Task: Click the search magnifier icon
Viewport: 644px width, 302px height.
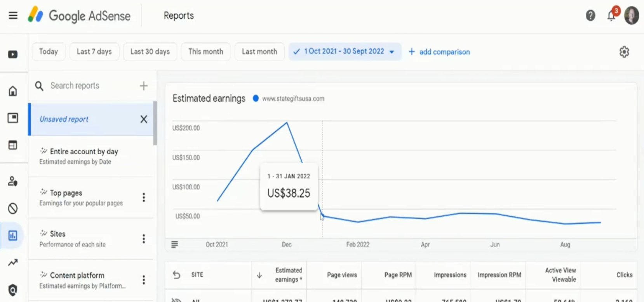Action: tap(39, 86)
